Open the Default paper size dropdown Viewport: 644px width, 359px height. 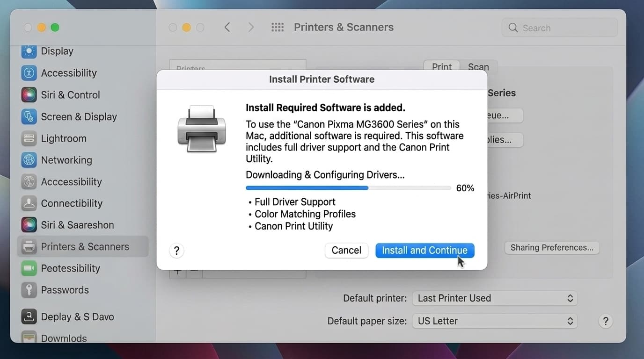click(495, 321)
